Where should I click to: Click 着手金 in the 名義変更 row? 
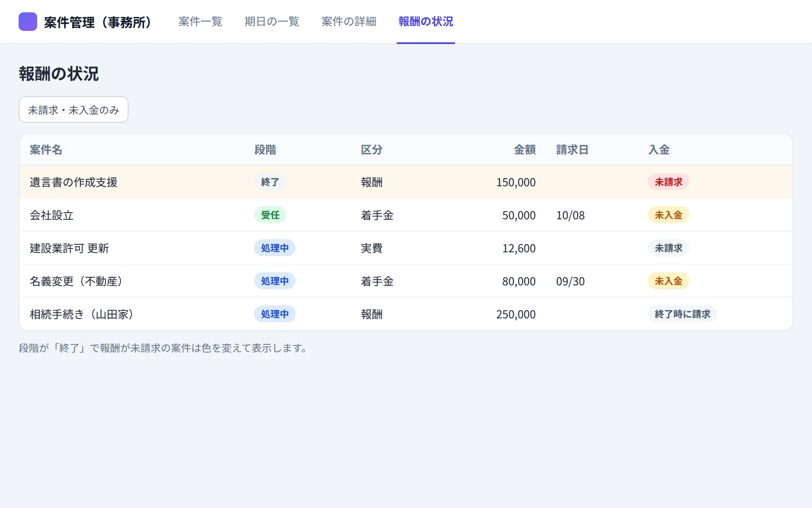(377, 281)
